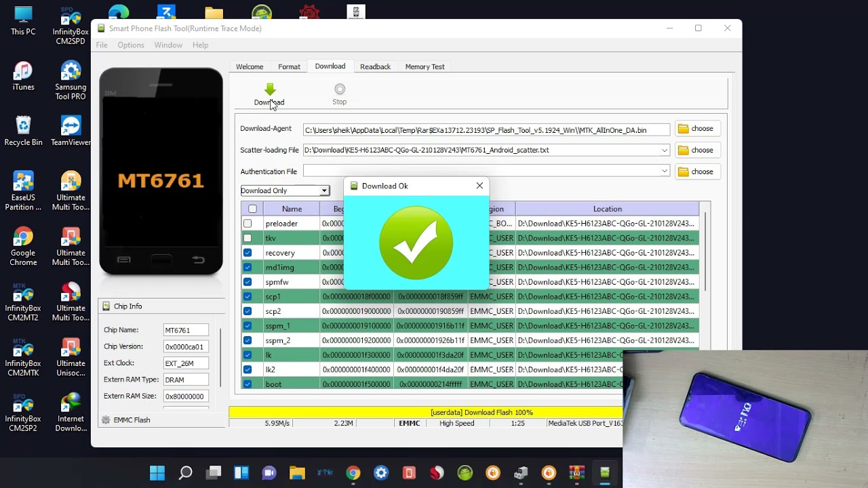This screenshot has height=488, width=868.
Task: Open Windows Start menu
Action: pyautogui.click(x=157, y=473)
